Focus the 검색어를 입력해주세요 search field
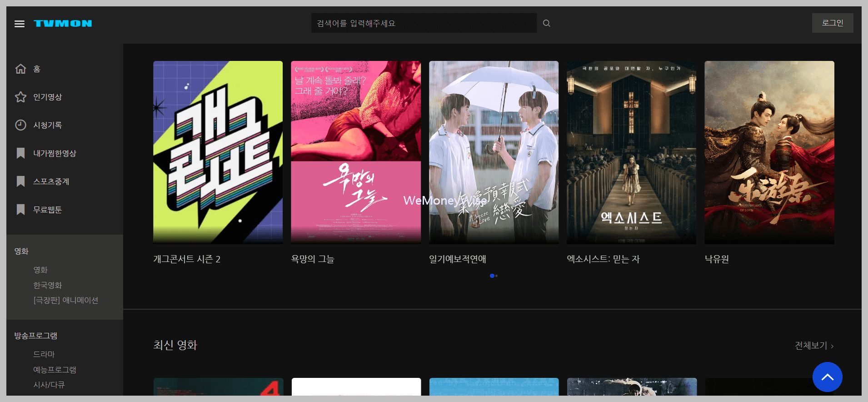The width and height of the screenshot is (868, 402). pyautogui.click(x=424, y=23)
